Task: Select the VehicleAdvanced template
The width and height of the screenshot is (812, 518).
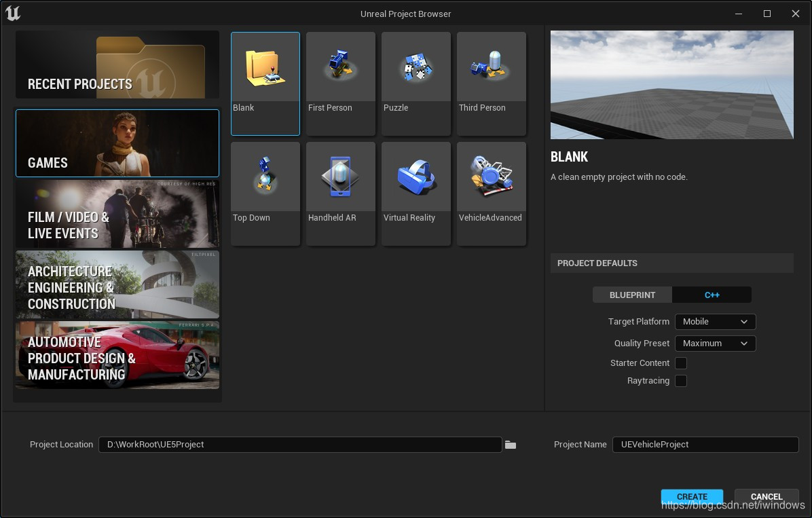Action: [492, 193]
